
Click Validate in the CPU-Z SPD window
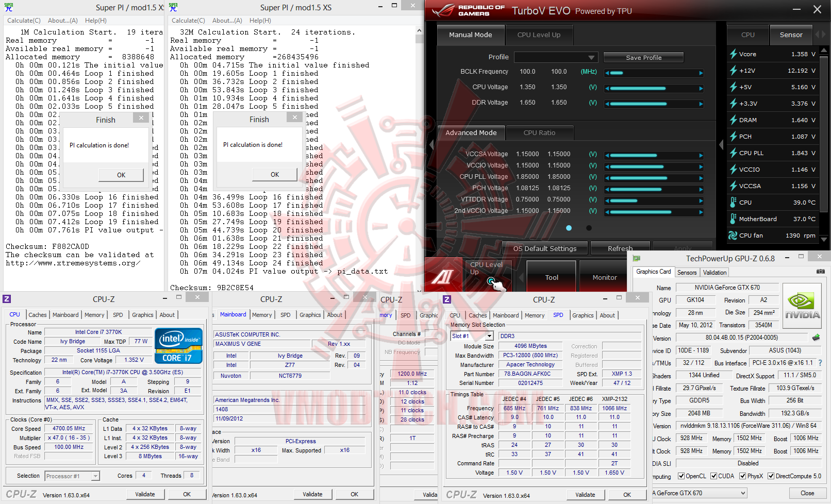(x=585, y=495)
